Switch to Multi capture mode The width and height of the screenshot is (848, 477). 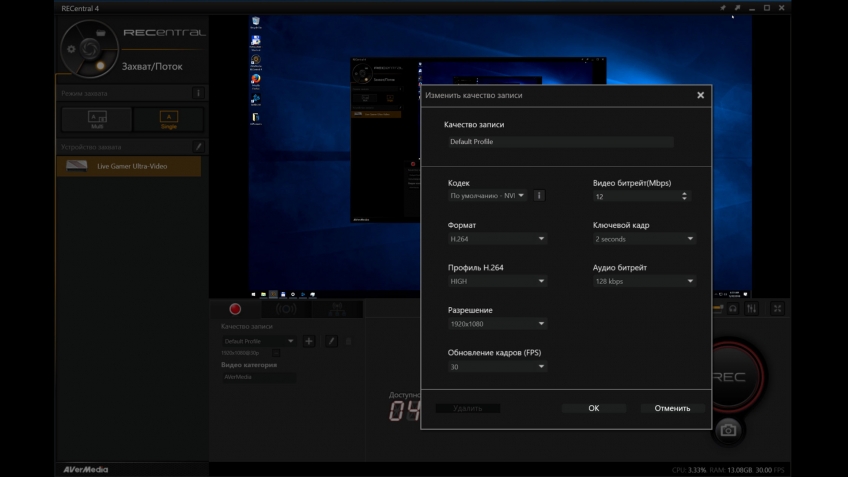coord(97,120)
